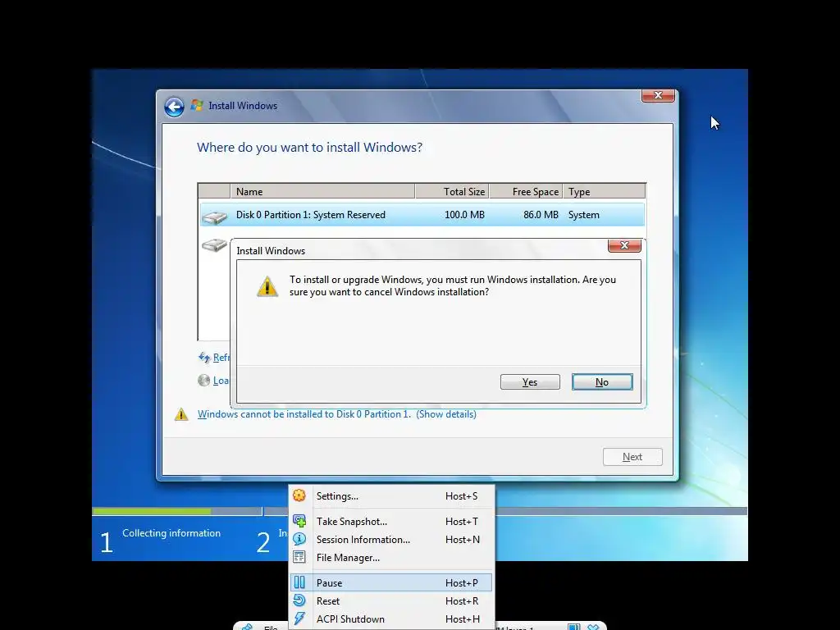
Task: Choose Take Snapshot... menu entry
Action: point(391,521)
